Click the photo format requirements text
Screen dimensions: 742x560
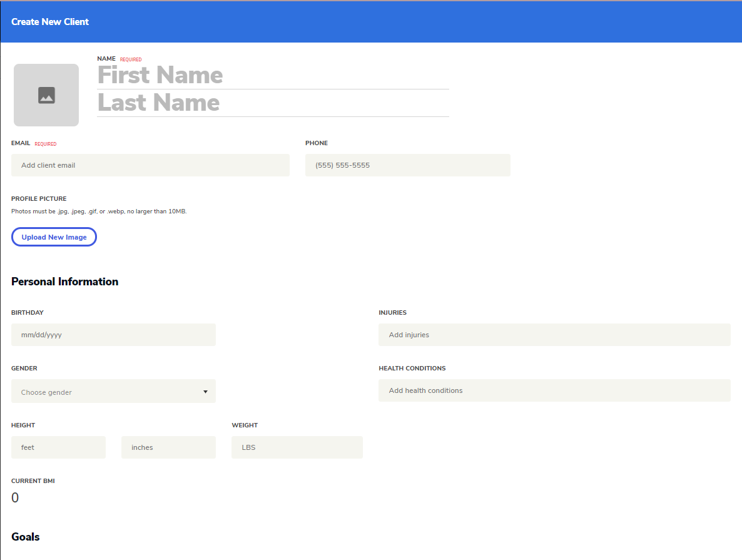(99, 211)
